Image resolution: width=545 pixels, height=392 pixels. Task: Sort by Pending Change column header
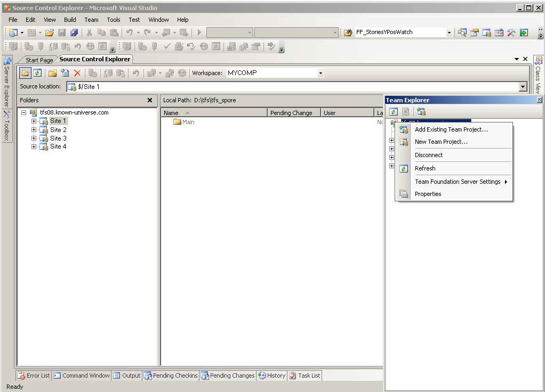pyautogui.click(x=294, y=113)
